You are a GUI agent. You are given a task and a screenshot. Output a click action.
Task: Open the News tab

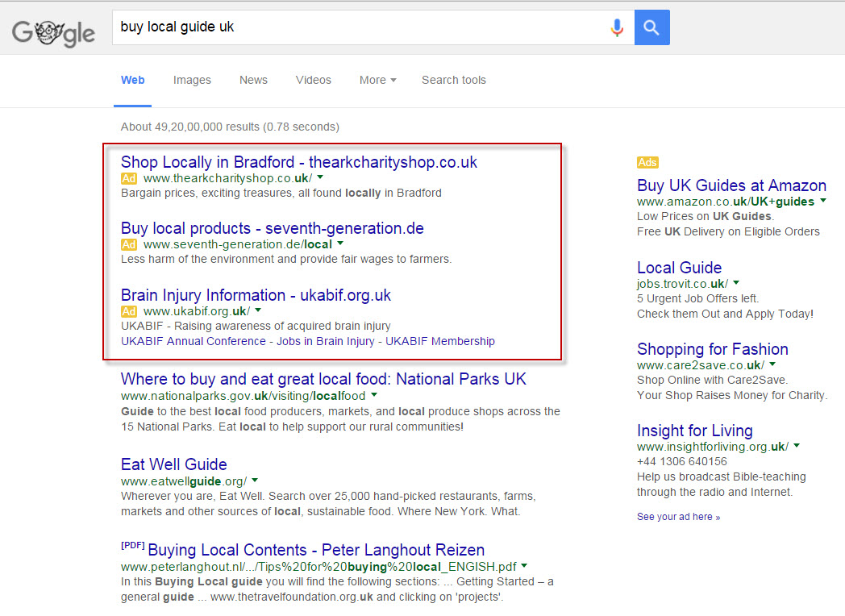pos(253,80)
